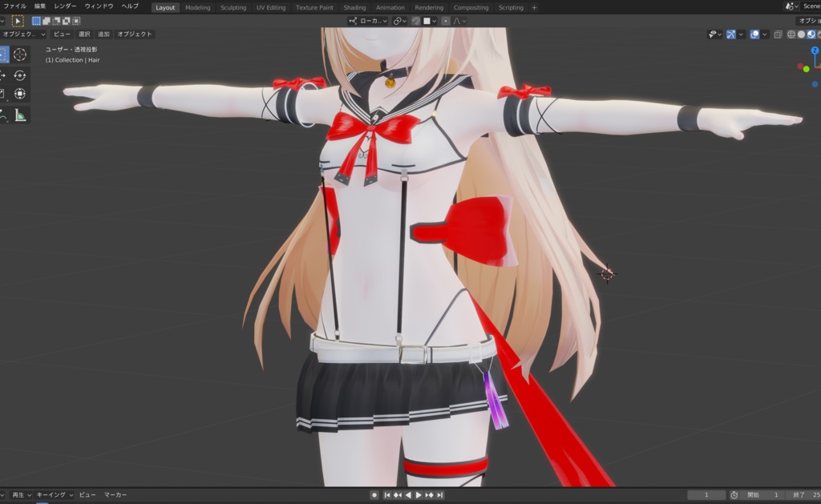The width and height of the screenshot is (821, 504).
Task: Open the オブジェクト mode dropdown
Action: point(22,34)
